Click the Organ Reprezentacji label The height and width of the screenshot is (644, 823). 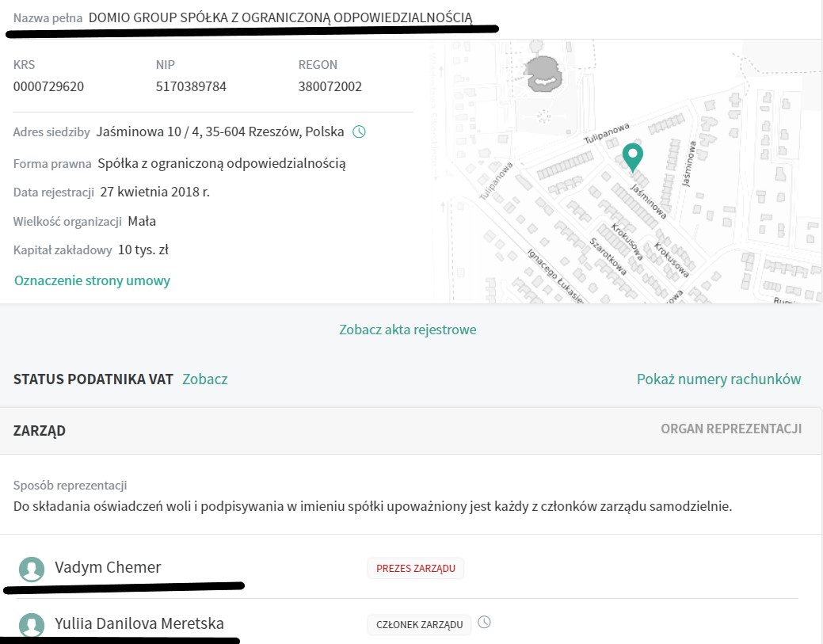click(x=731, y=429)
